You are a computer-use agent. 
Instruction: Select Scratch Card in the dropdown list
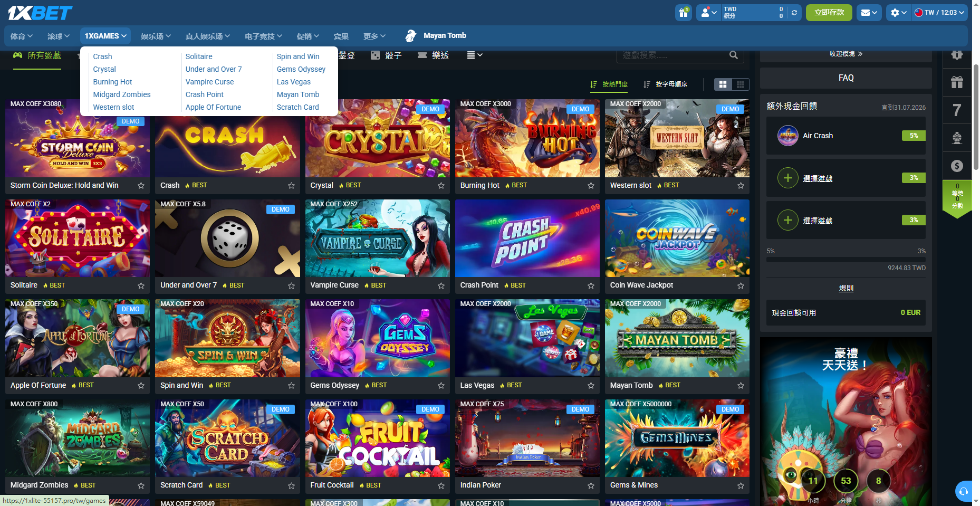coord(297,107)
